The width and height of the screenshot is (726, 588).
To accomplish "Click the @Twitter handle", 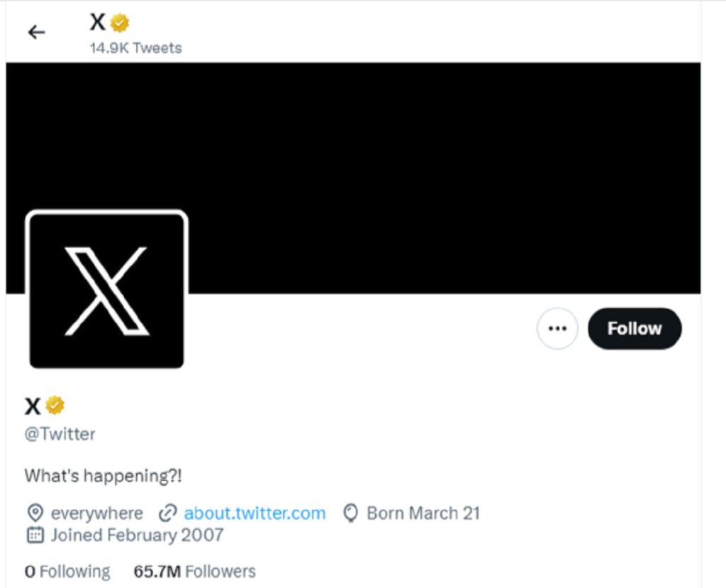I will click(x=60, y=433).
